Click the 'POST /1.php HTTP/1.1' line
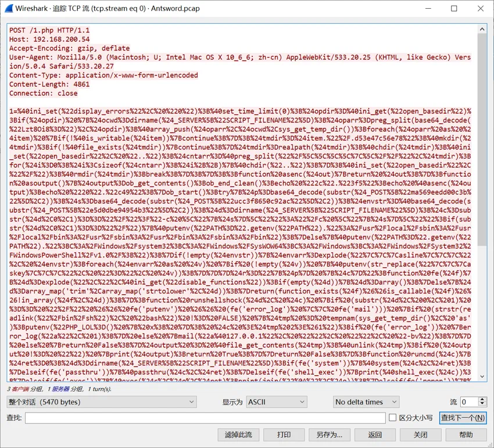Viewport: 494px width, 448px height. pos(49,30)
